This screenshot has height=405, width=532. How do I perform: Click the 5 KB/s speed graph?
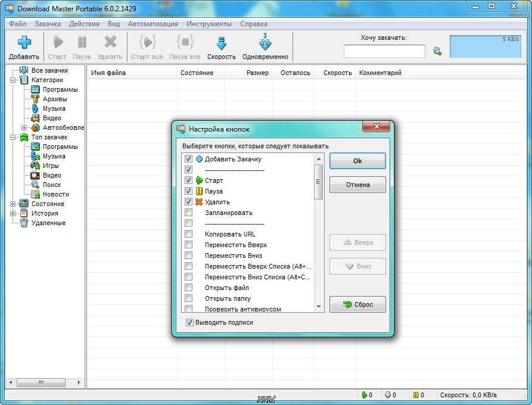click(x=485, y=46)
